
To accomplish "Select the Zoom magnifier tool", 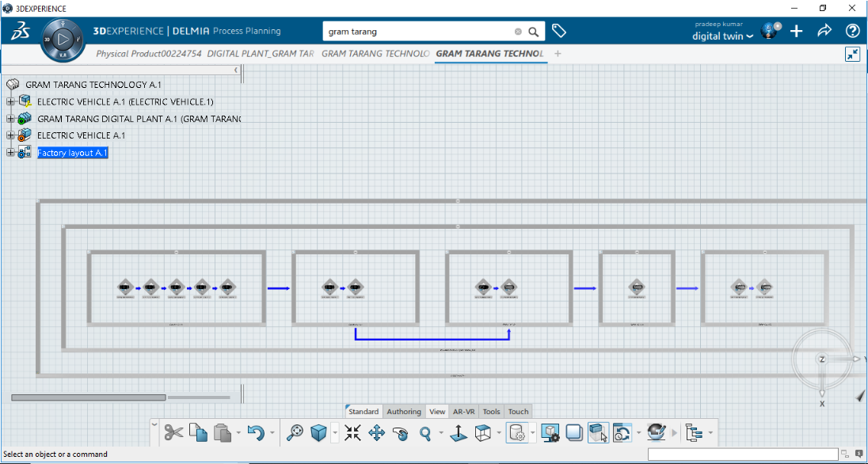I will pyautogui.click(x=425, y=432).
